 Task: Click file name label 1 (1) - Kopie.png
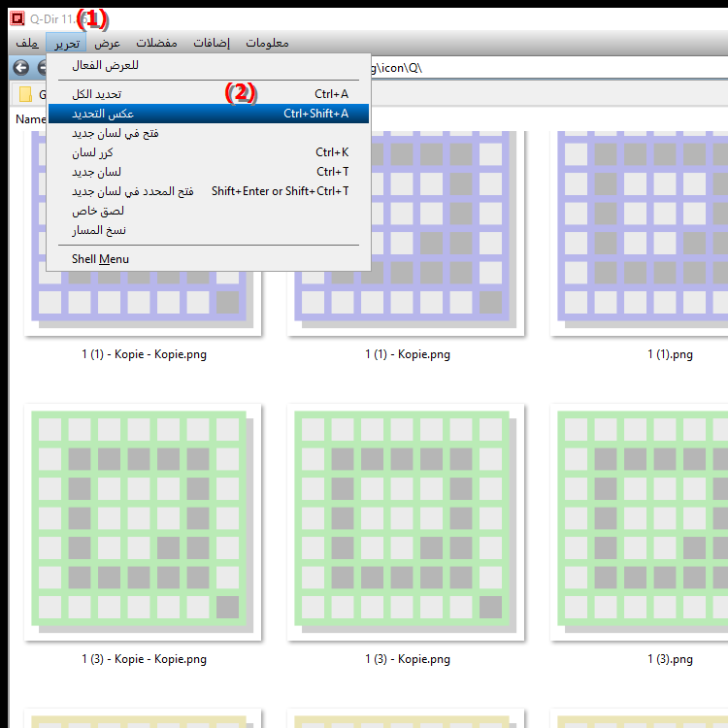tap(407, 354)
